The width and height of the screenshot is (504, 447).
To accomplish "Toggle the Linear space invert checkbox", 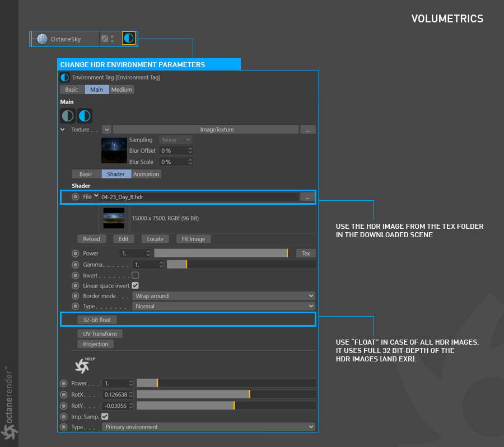I will pyautogui.click(x=135, y=285).
